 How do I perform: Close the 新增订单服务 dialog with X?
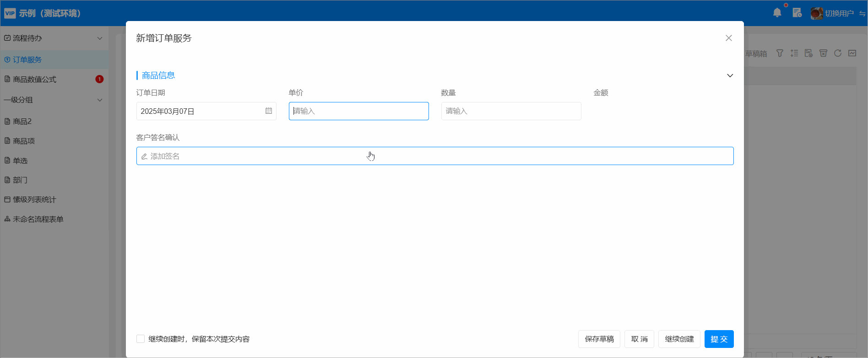click(728, 38)
